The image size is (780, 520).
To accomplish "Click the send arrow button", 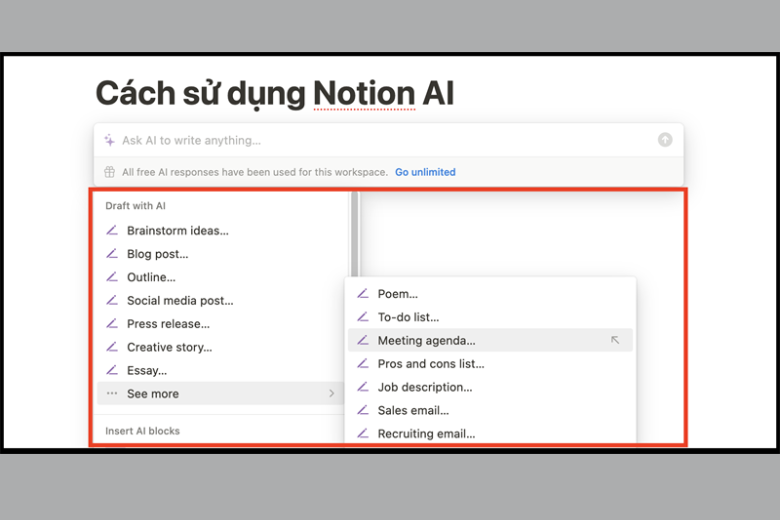I will click(x=665, y=140).
